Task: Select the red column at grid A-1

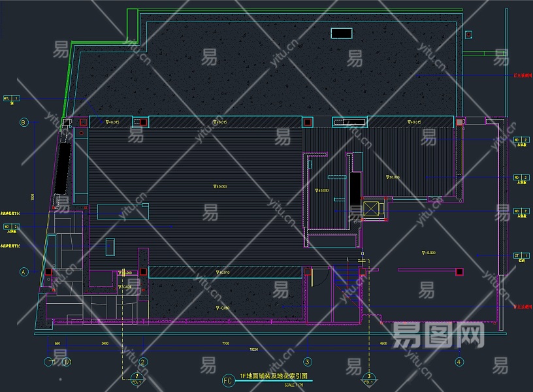Action: [48, 272]
